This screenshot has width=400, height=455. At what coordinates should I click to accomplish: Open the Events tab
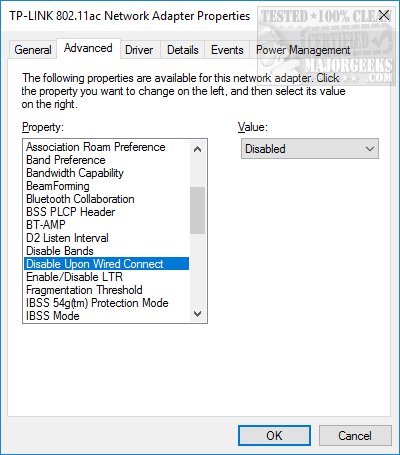(227, 50)
